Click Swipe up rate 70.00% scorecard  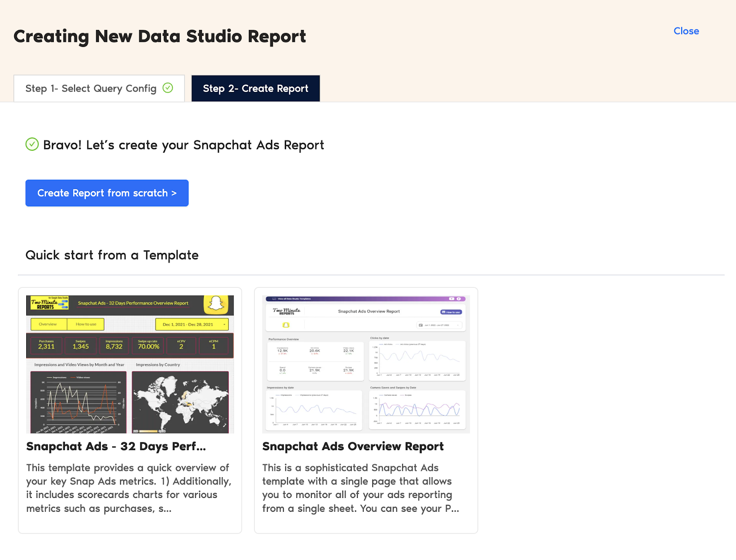click(148, 345)
